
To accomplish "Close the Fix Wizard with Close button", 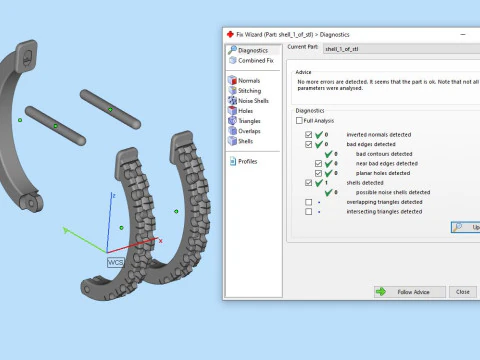I will (x=463, y=292).
